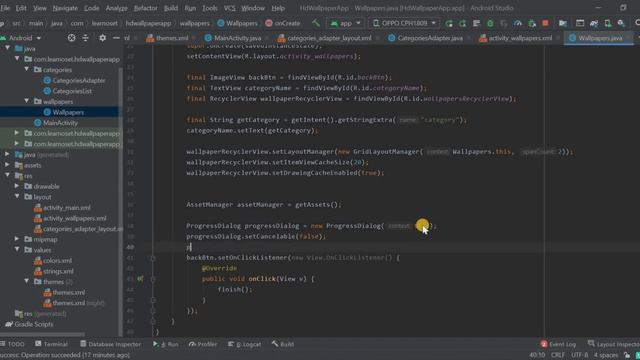Open the Build menu
The width and height of the screenshot is (640, 360).
(x=171, y=8)
